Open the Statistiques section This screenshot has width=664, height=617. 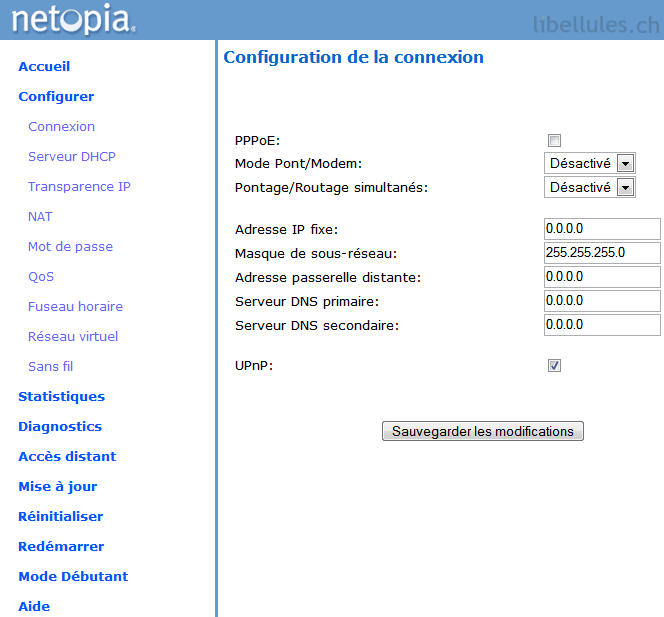[61, 396]
